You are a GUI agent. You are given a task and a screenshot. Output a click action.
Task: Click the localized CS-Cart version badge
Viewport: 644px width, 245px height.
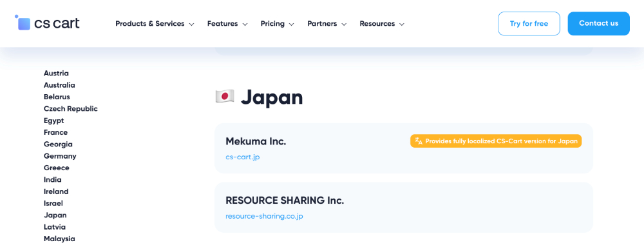click(x=496, y=141)
